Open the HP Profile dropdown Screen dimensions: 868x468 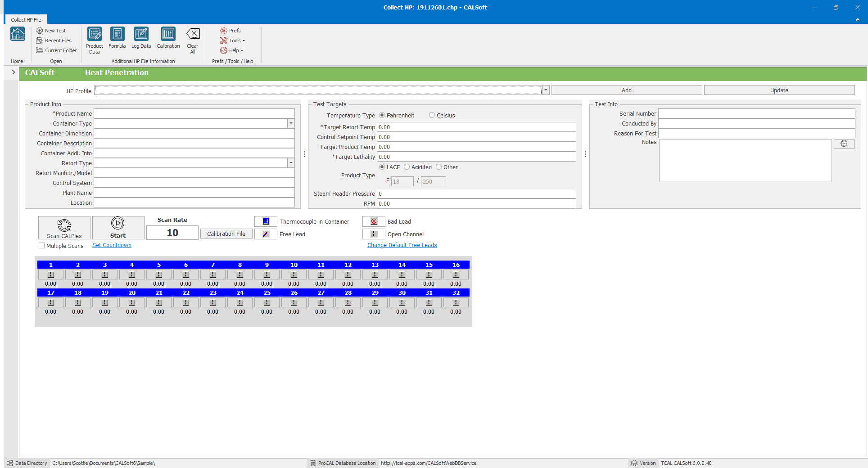pyautogui.click(x=546, y=90)
